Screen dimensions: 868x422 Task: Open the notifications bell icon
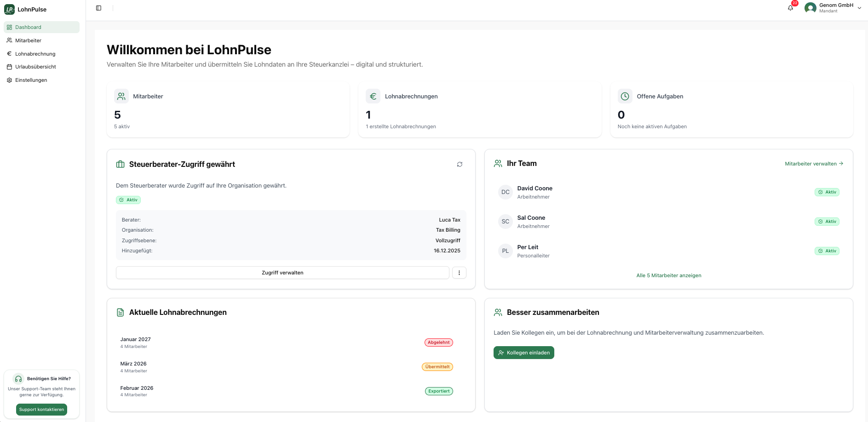pyautogui.click(x=790, y=8)
